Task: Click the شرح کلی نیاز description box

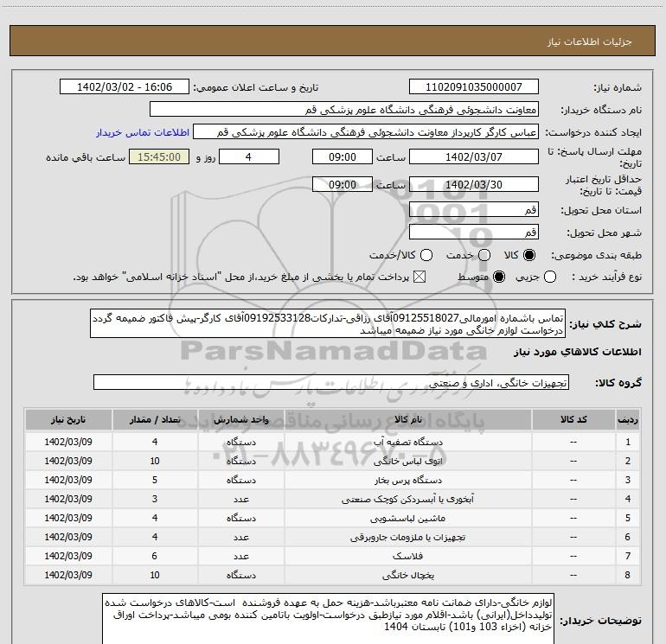Action: pyautogui.click(x=328, y=324)
